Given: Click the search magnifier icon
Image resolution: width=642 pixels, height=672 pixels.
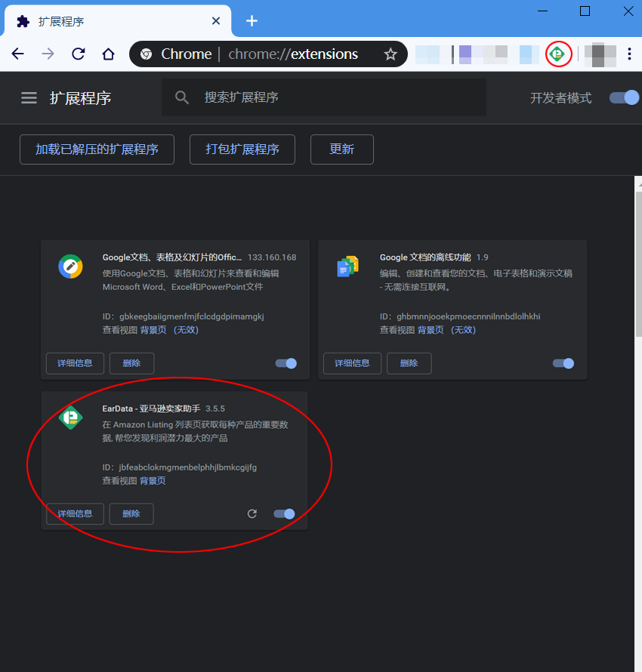Looking at the screenshot, I should click(x=182, y=97).
